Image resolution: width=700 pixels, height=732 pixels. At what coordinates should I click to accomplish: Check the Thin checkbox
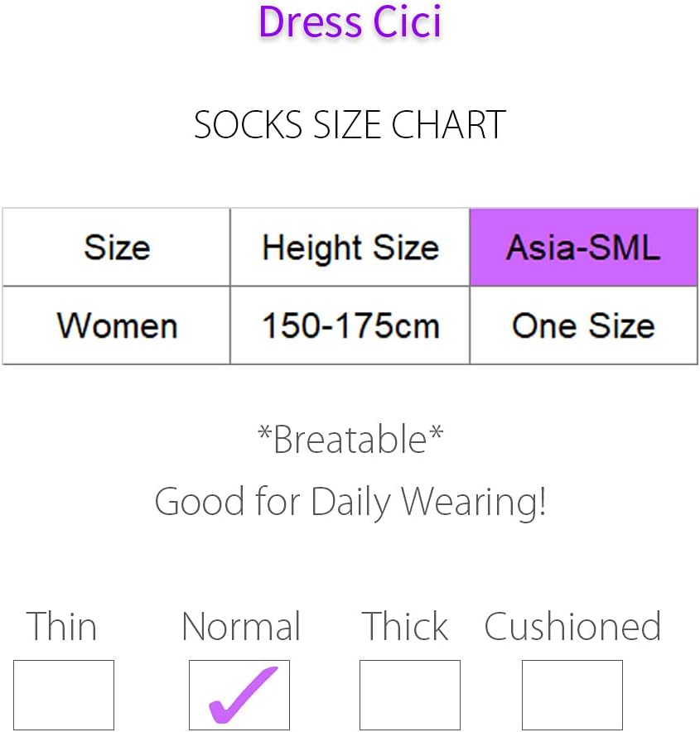[x=64, y=695]
